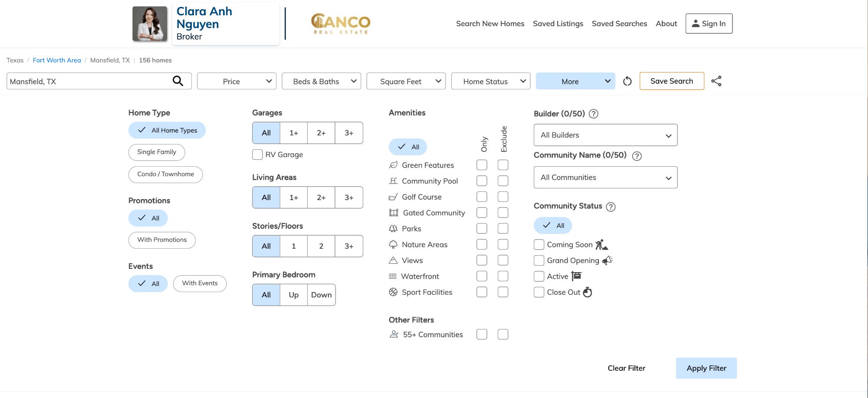Click the 55+ Communities person icon

(x=394, y=334)
